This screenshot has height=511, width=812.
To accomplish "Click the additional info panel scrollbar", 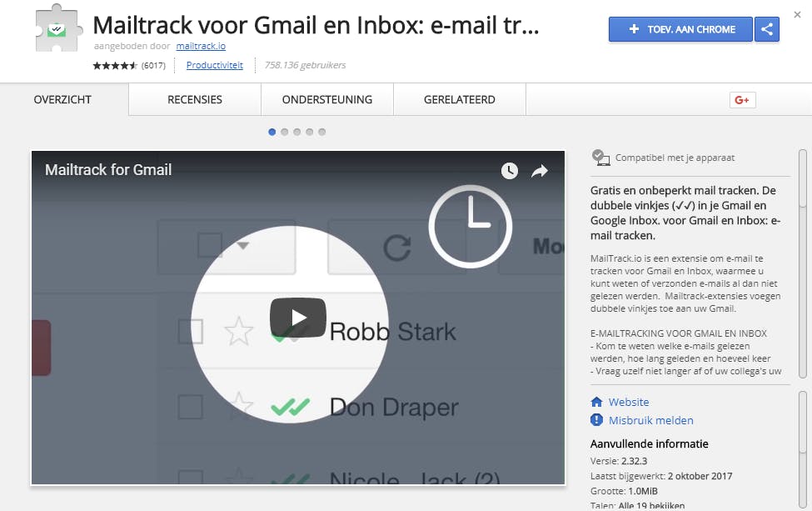I will [803, 450].
